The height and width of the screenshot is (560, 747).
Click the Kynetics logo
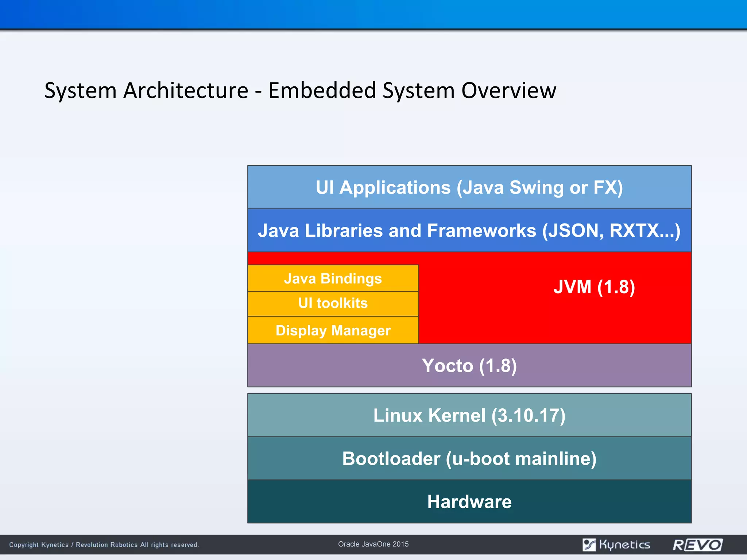coord(616,545)
